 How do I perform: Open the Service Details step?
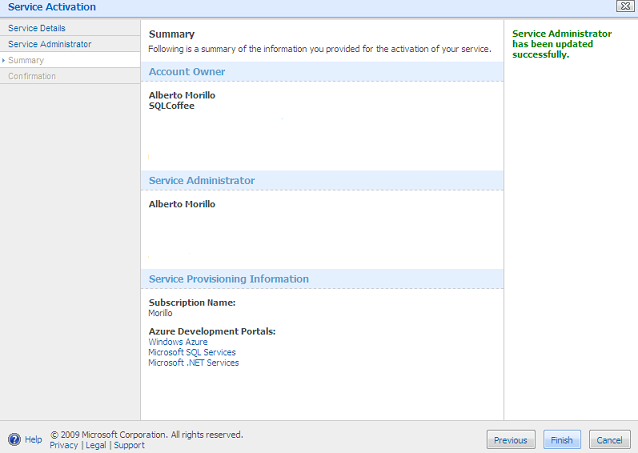(x=37, y=28)
